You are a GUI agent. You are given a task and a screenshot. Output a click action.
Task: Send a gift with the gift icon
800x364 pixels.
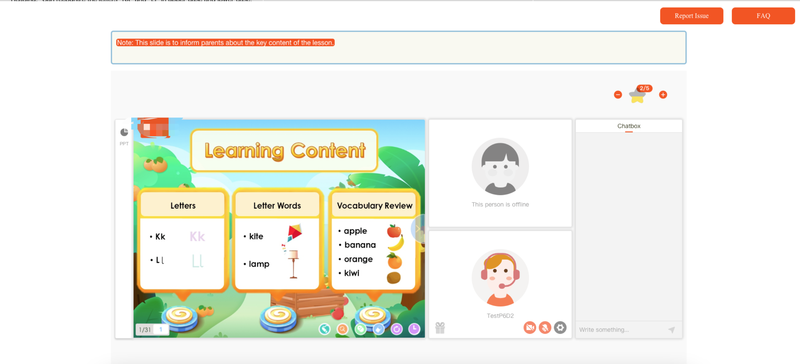click(440, 328)
